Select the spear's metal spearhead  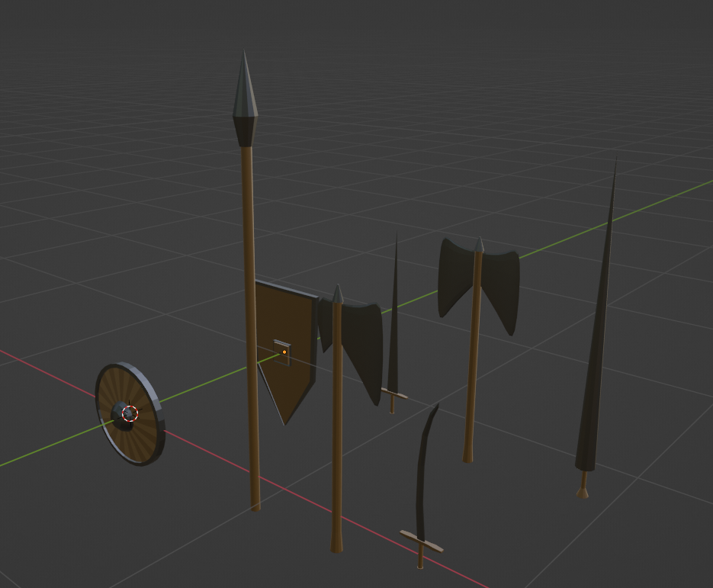[x=245, y=98]
